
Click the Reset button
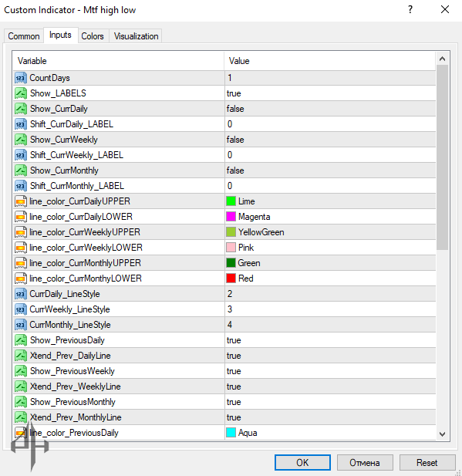point(427,462)
